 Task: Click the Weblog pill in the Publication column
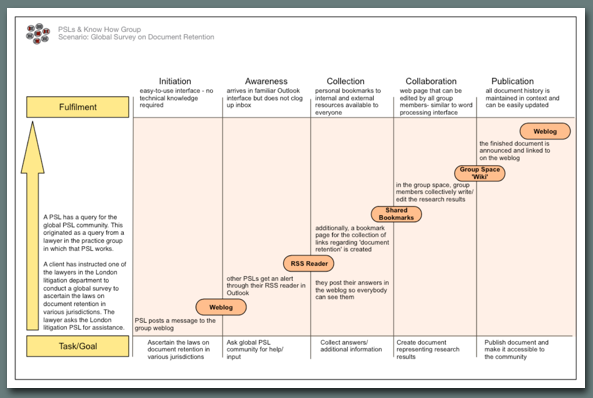(545, 131)
